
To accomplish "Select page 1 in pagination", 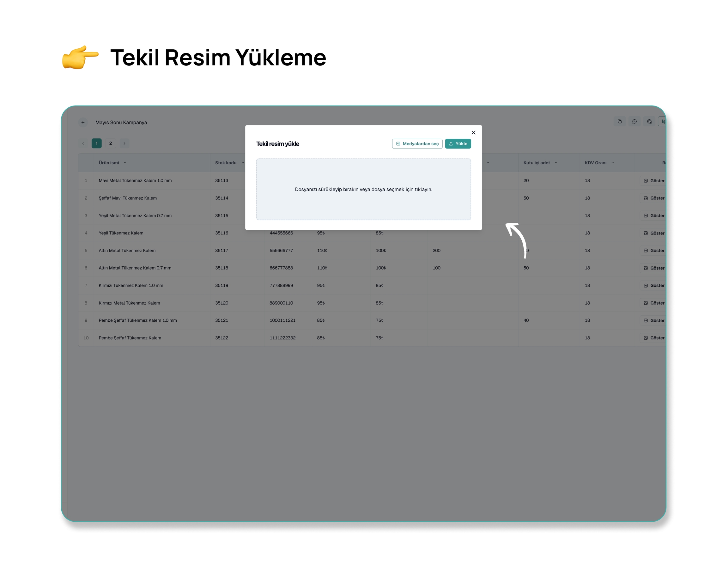I will tap(97, 143).
